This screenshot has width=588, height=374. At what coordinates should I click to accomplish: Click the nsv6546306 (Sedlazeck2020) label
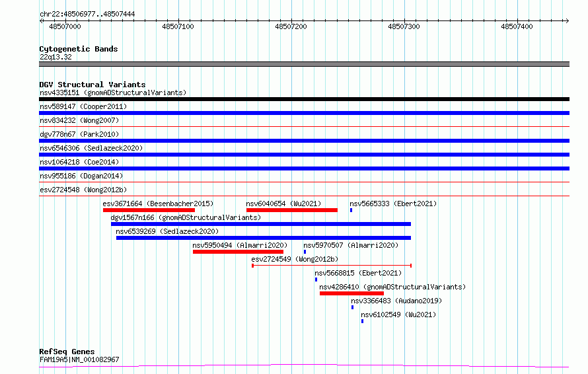(91, 148)
